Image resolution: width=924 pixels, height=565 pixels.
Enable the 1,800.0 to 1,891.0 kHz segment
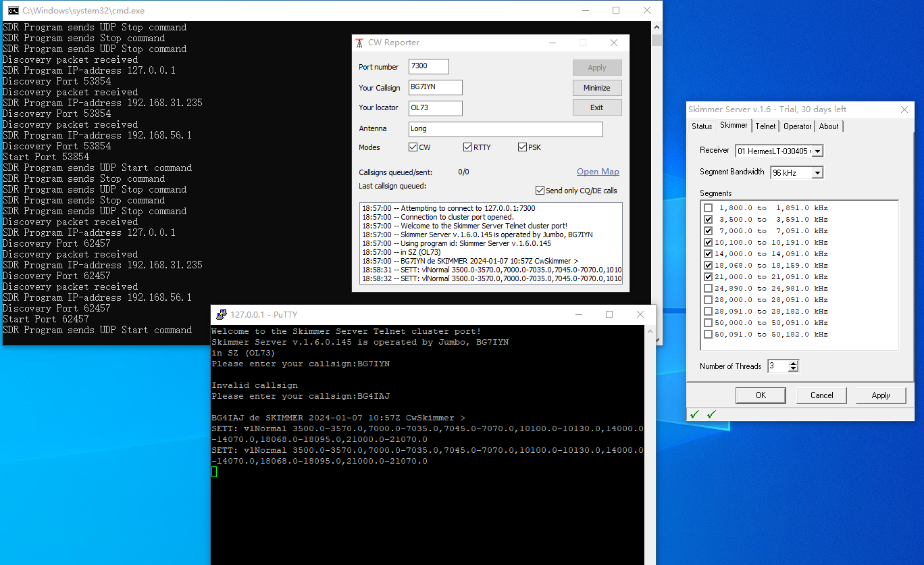(708, 208)
